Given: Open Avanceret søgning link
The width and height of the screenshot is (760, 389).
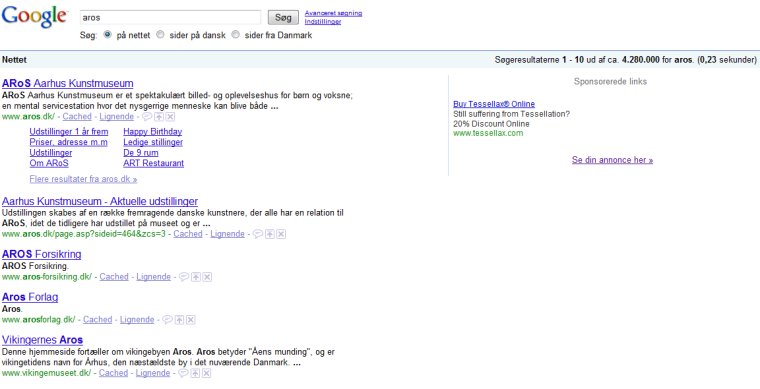Looking at the screenshot, I should (x=333, y=14).
